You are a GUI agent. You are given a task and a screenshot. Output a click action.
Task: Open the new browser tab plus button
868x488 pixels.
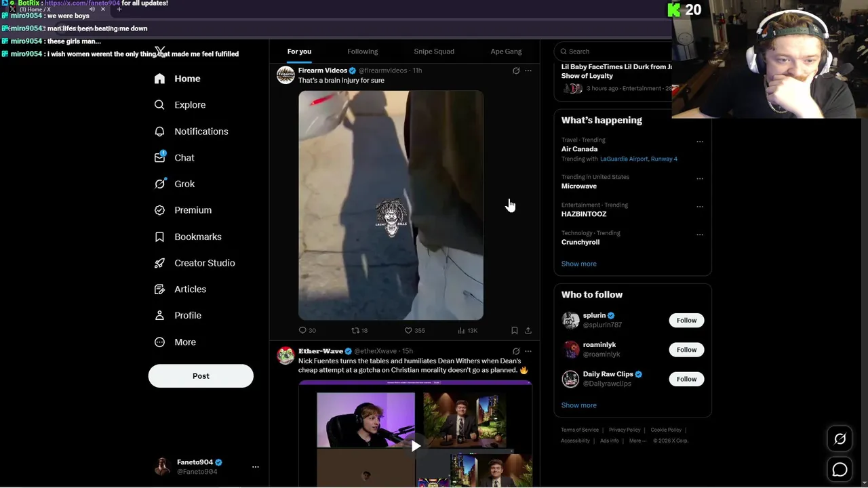pos(119,9)
